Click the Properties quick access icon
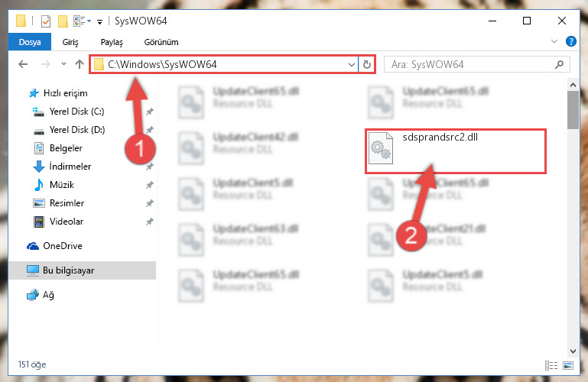The image size is (588, 382). click(46, 21)
